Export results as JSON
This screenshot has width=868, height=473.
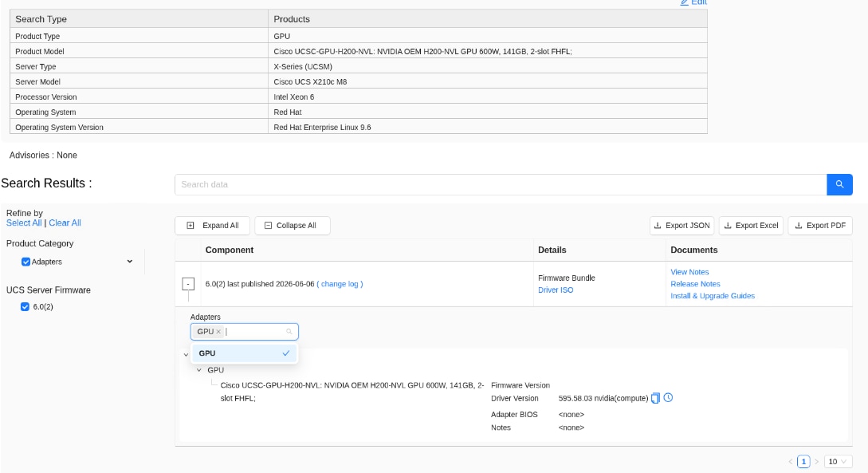click(682, 226)
